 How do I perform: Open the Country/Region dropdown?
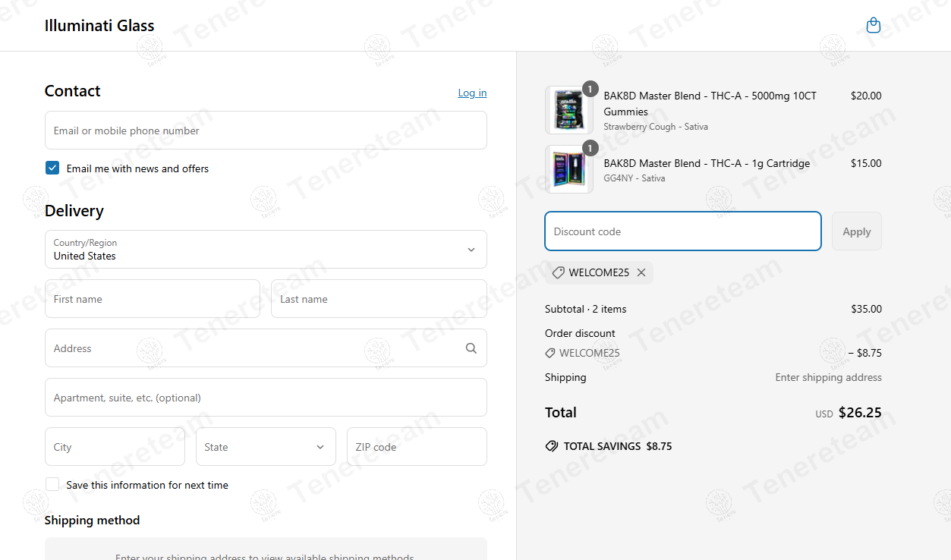[x=266, y=249]
